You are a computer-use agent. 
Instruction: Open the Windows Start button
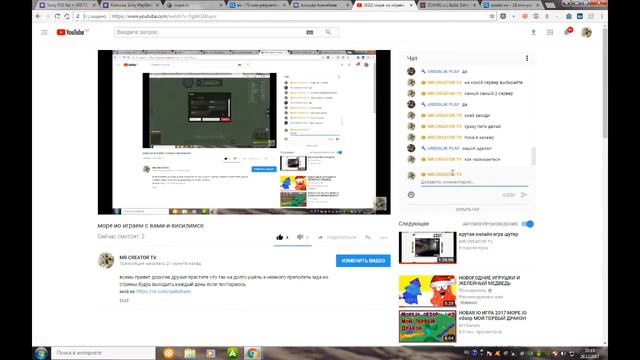[41, 353]
